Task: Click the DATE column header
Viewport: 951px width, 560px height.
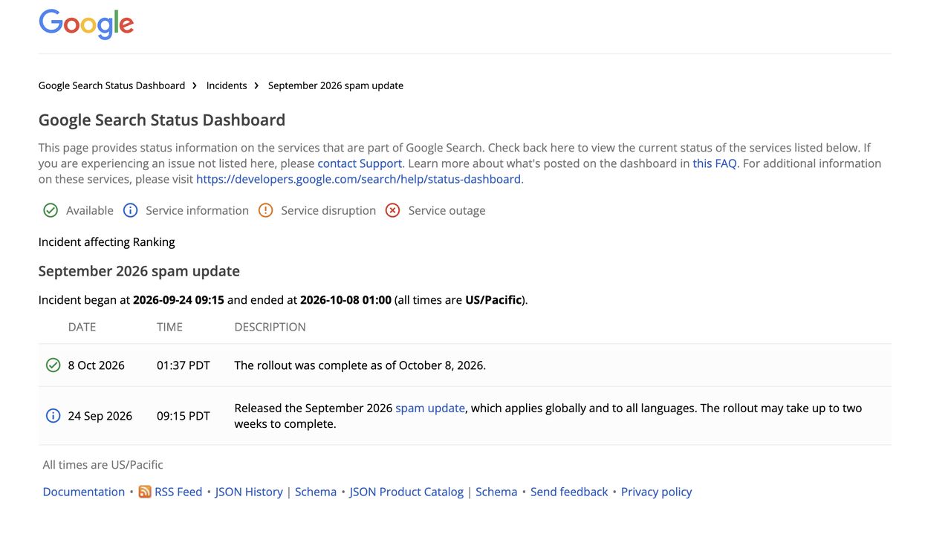Action: (x=82, y=327)
